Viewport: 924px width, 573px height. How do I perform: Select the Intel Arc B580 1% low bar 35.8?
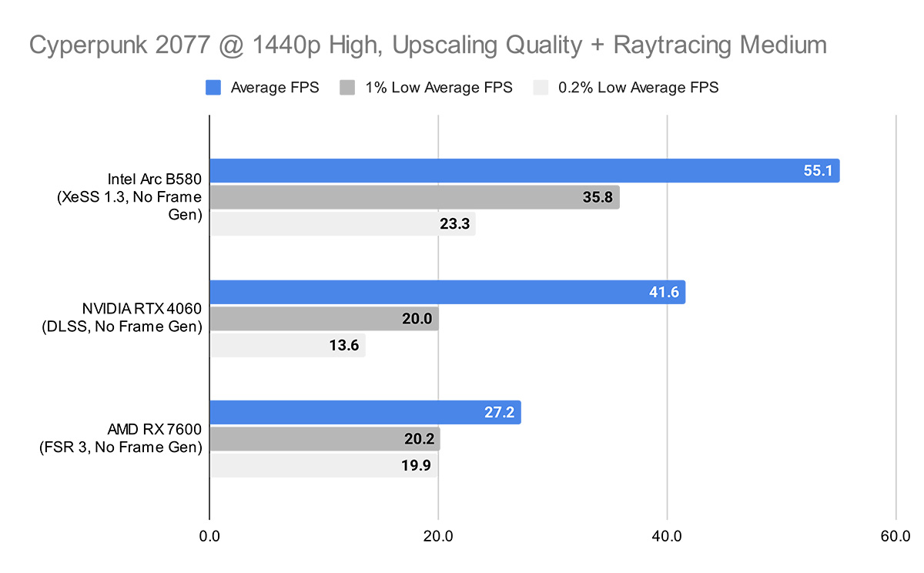point(415,197)
